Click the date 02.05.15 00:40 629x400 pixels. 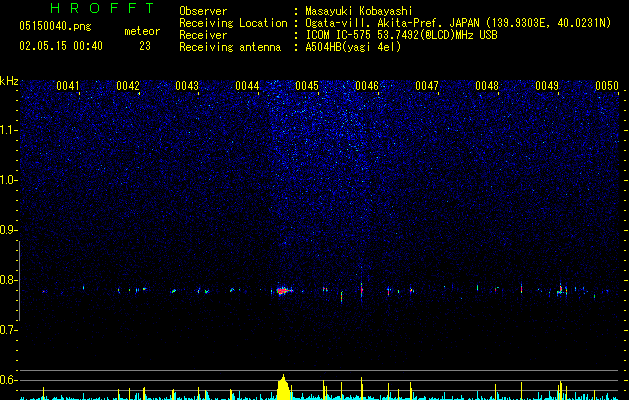[61, 46]
